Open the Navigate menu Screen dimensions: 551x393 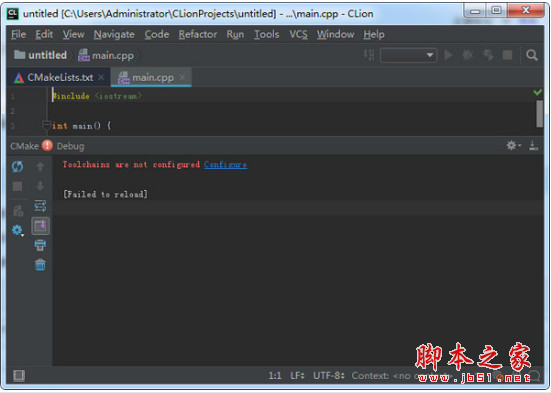(114, 34)
